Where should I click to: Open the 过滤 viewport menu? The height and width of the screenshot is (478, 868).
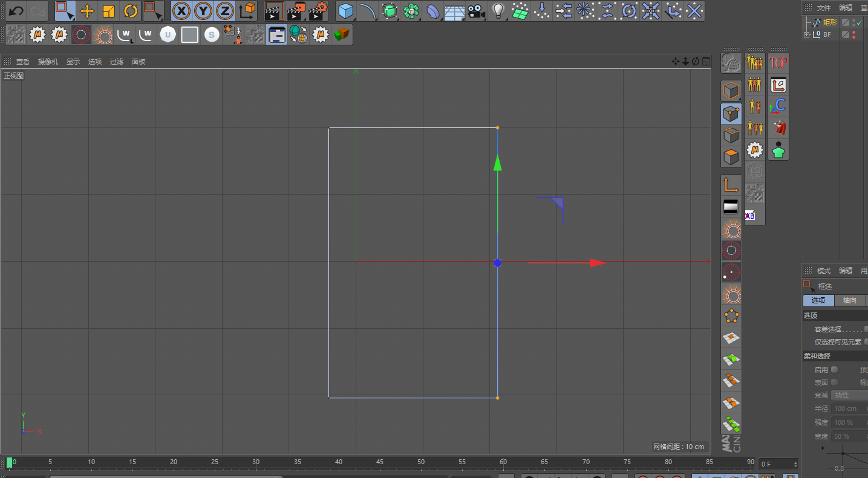117,62
